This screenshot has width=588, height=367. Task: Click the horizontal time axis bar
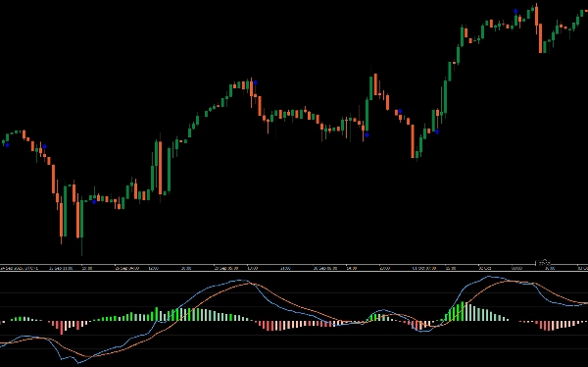294,268
